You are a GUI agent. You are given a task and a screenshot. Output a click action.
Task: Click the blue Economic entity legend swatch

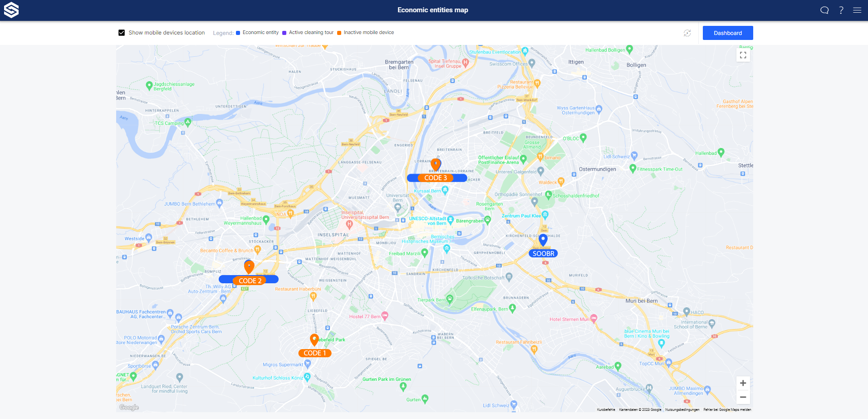click(x=238, y=33)
